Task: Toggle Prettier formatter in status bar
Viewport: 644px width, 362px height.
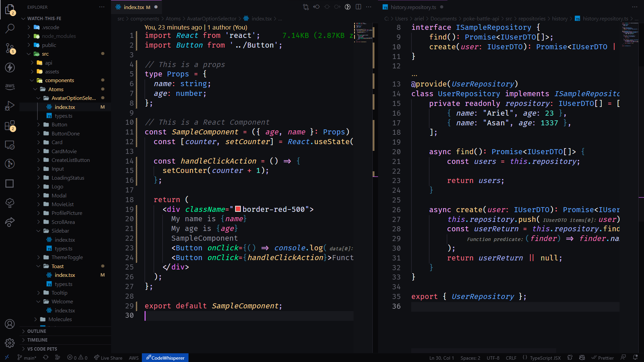Action: [602, 358]
